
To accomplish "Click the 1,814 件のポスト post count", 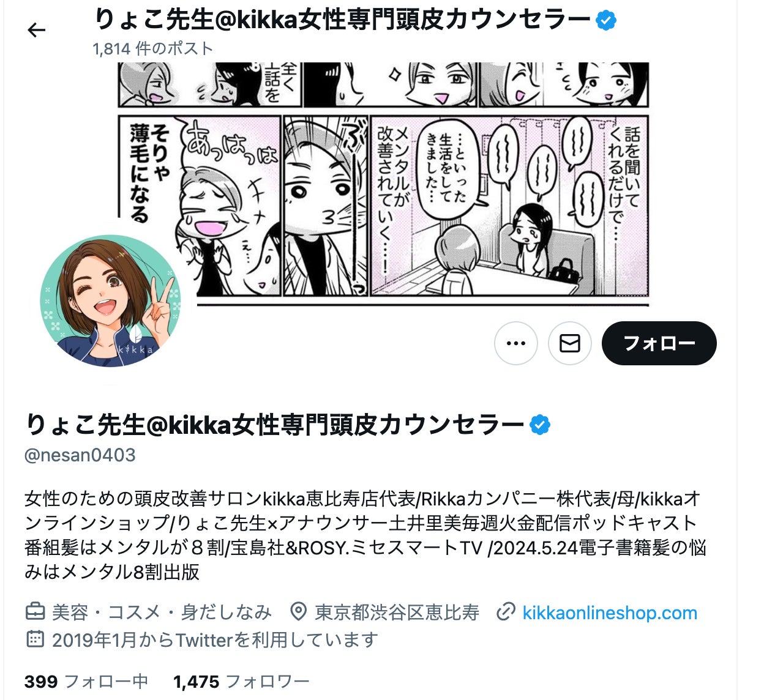I will click(x=153, y=48).
